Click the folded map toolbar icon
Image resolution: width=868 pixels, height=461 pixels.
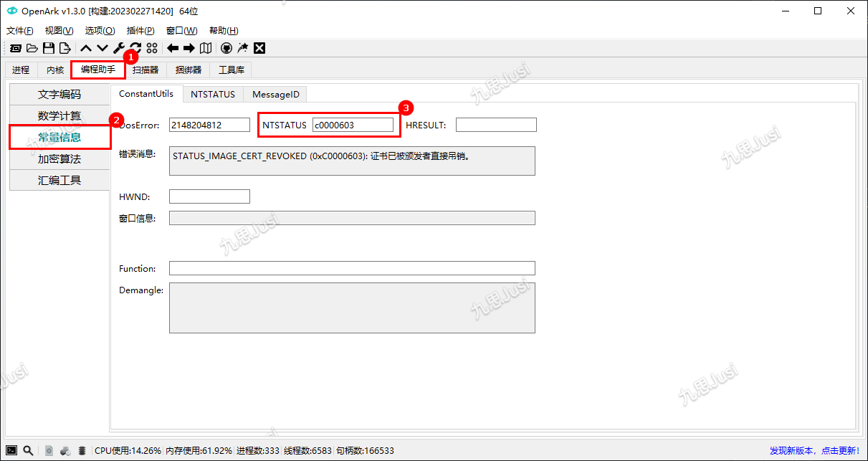[x=206, y=48]
